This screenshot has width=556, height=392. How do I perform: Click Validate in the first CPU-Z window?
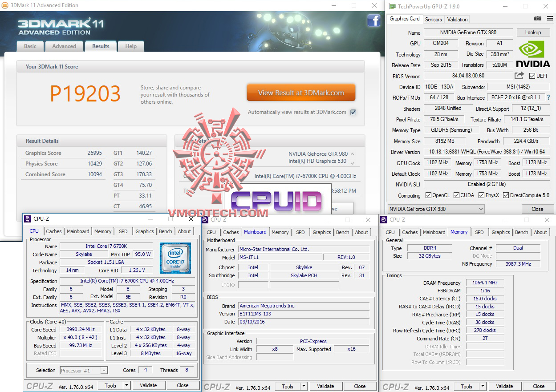(x=148, y=386)
